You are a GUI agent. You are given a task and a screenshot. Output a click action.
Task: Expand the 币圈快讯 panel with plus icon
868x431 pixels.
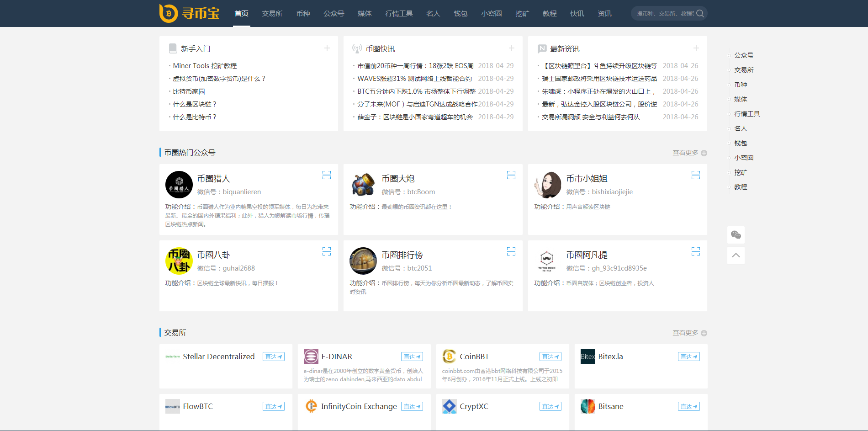coord(512,48)
